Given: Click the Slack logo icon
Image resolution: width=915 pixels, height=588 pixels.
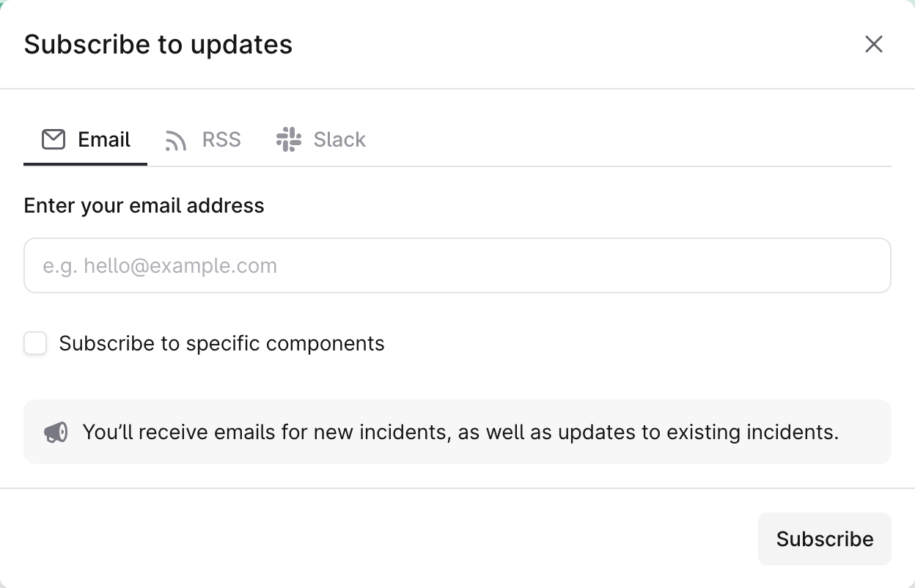Looking at the screenshot, I should click(289, 139).
